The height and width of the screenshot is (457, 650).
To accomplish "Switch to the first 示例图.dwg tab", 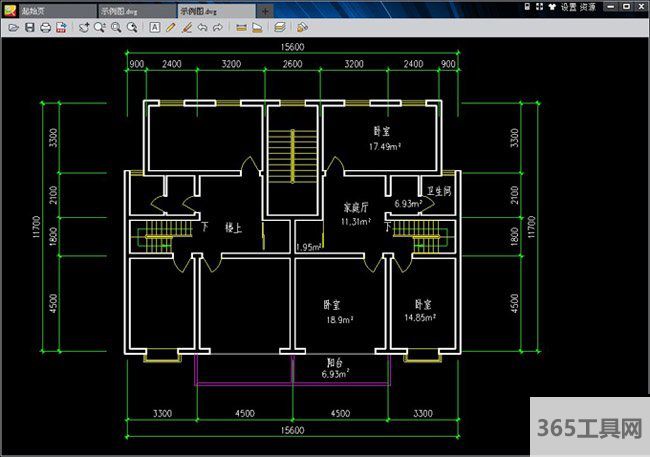I will (x=131, y=8).
